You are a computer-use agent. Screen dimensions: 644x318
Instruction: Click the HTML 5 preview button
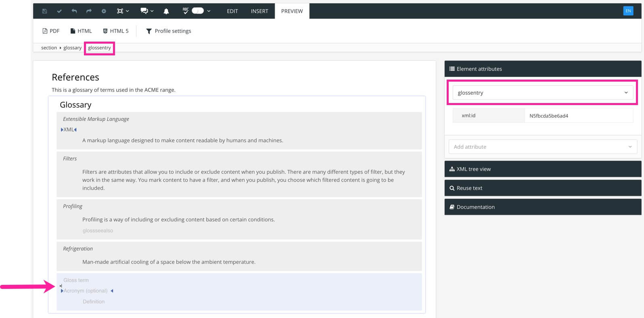coord(115,31)
